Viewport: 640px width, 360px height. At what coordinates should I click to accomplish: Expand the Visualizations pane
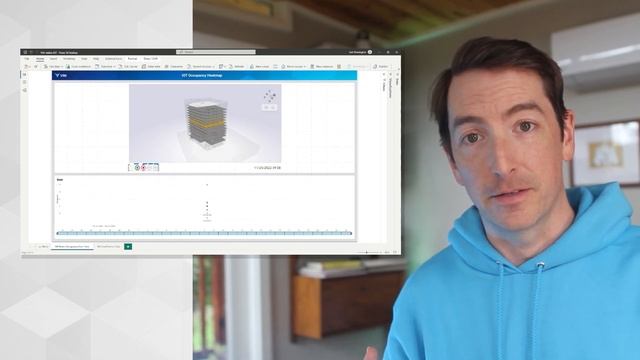391,86
